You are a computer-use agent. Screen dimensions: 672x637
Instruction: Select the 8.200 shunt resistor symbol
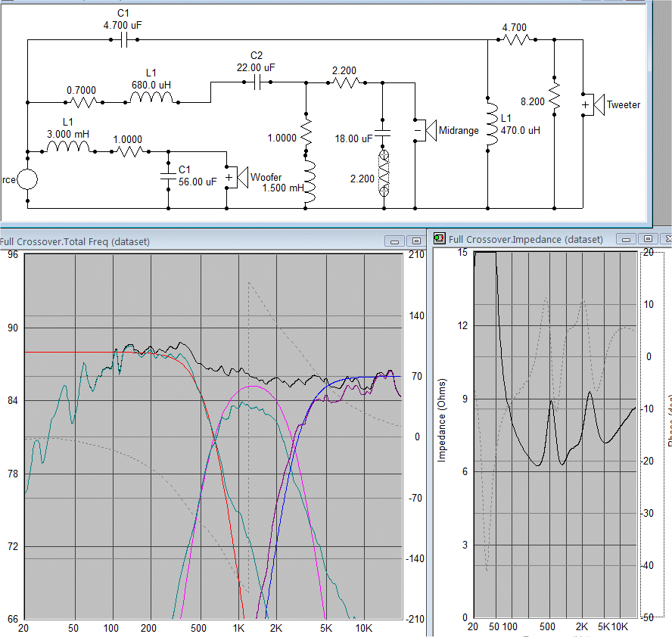pos(554,96)
